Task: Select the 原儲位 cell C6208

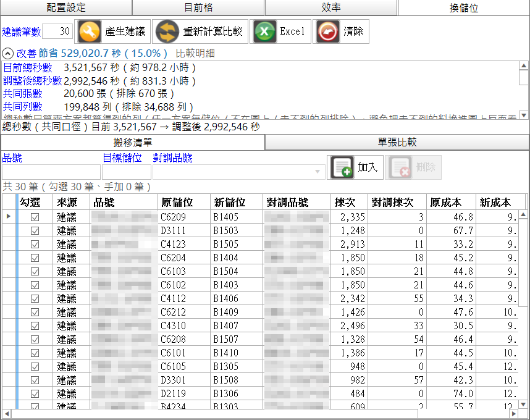Action: (184, 339)
